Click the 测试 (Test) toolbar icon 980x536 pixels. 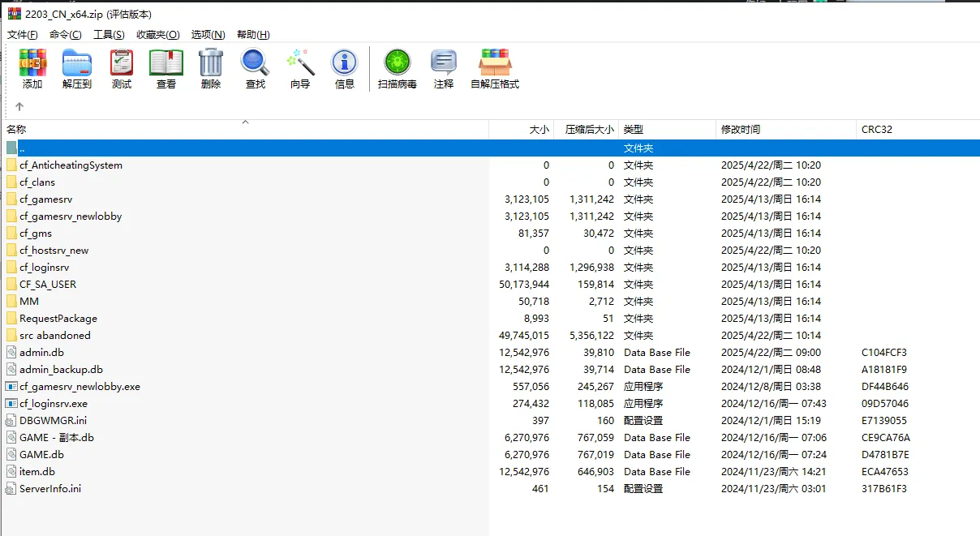122,62
